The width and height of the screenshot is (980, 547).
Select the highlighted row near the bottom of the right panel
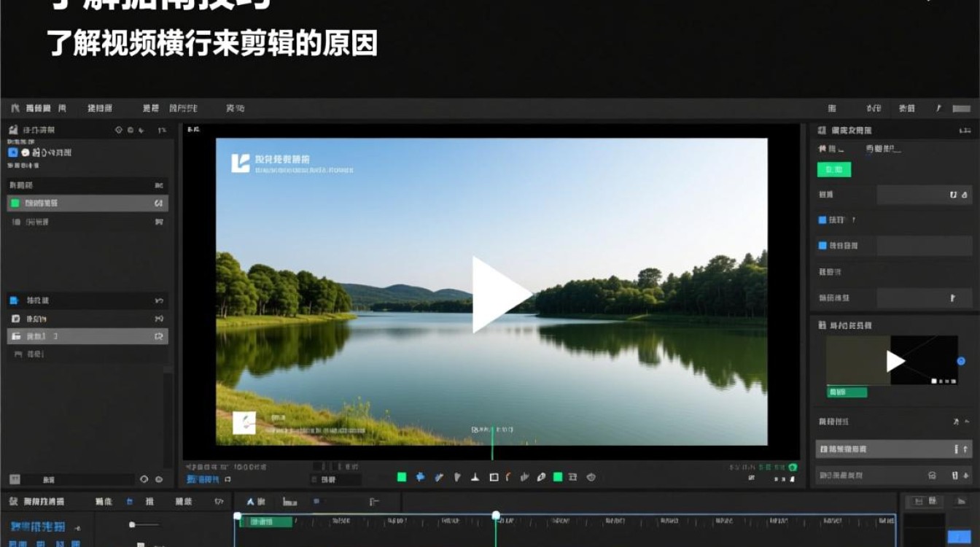[x=894, y=449]
